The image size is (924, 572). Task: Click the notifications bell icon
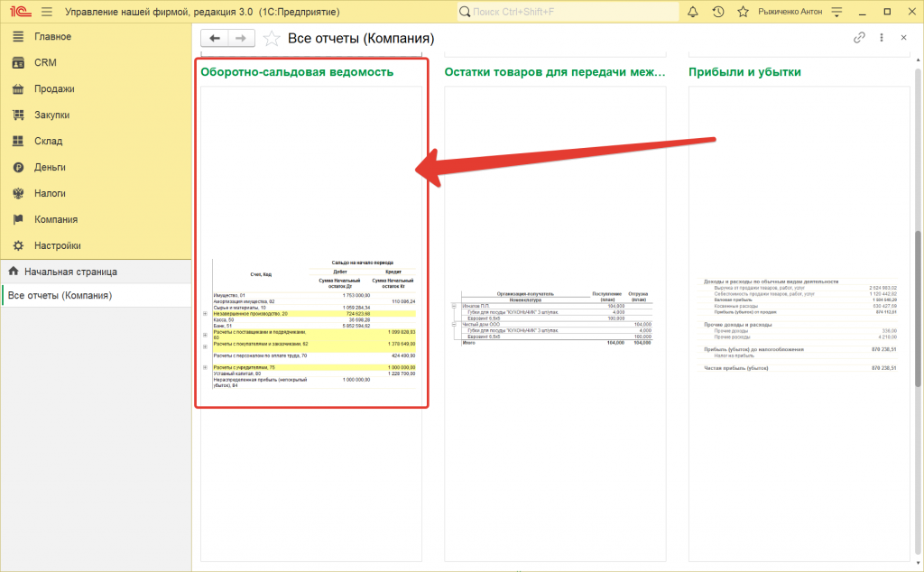point(693,12)
